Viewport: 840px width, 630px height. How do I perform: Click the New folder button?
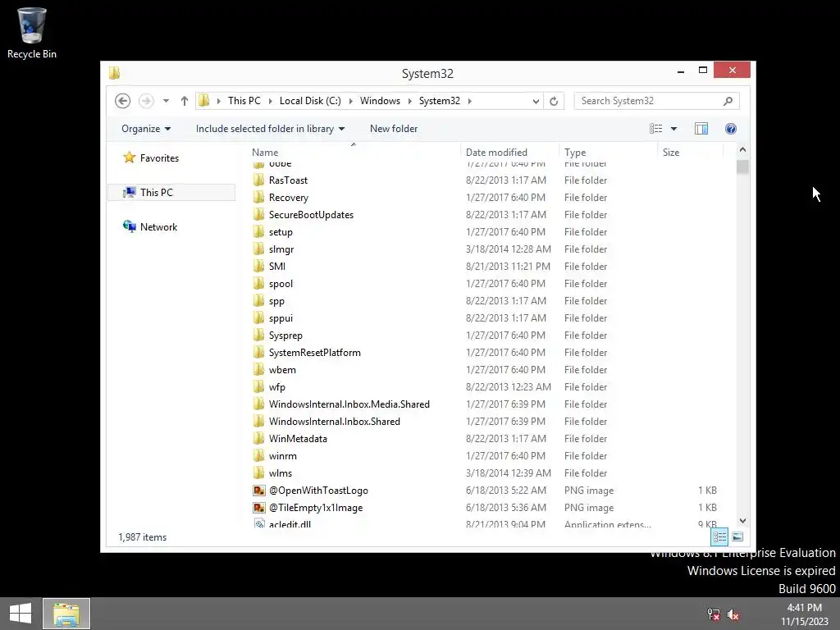pyautogui.click(x=394, y=129)
